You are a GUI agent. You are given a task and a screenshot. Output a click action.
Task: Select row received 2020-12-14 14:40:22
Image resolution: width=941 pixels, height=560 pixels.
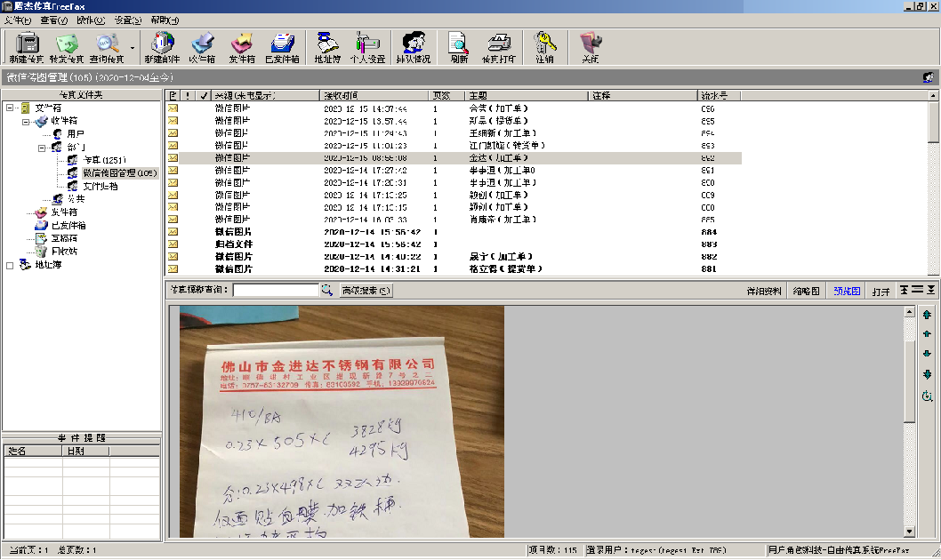pyautogui.click(x=453, y=257)
